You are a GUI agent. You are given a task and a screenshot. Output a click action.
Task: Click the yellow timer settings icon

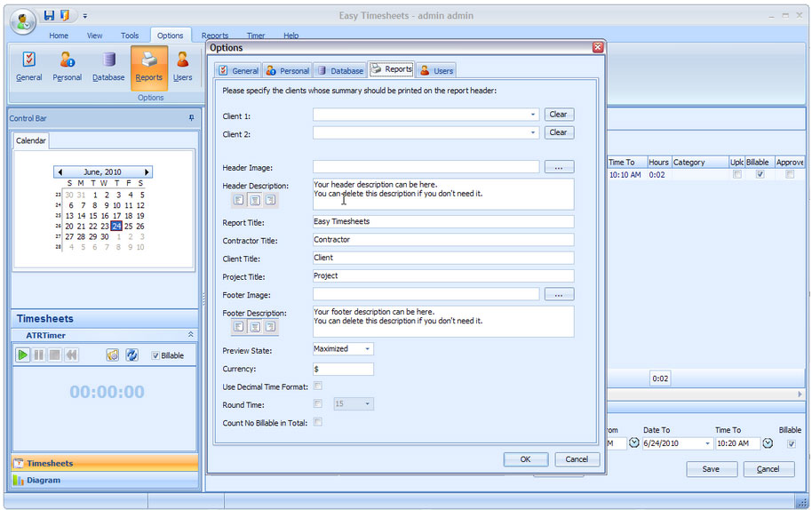(x=112, y=355)
